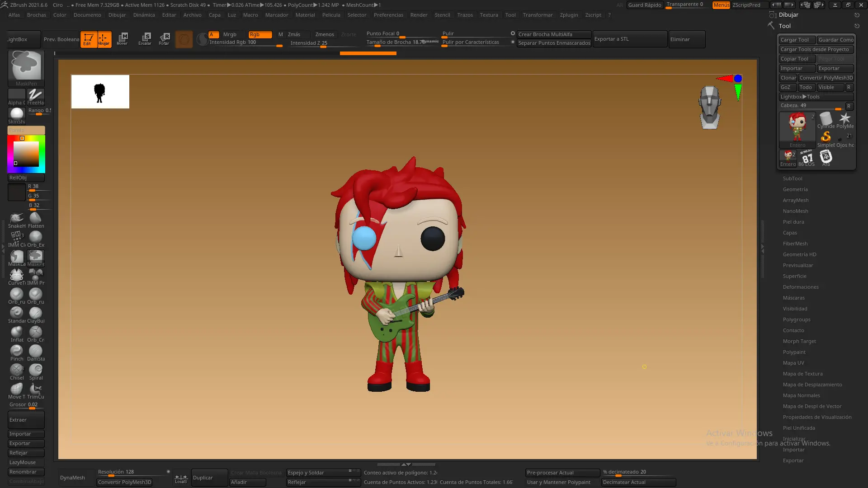868x488 pixels.
Task: Adjust the Intensidad Z slider
Action: coord(323,43)
